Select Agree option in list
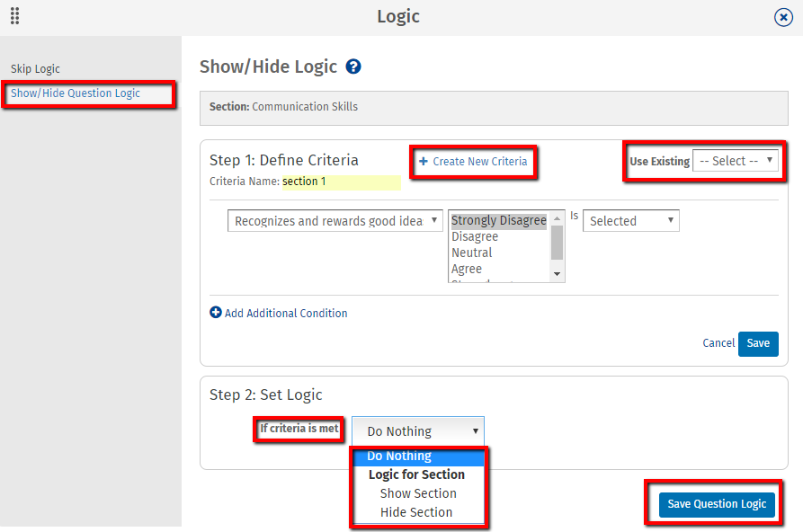The width and height of the screenshot is (803, 532). pos(467,269)
